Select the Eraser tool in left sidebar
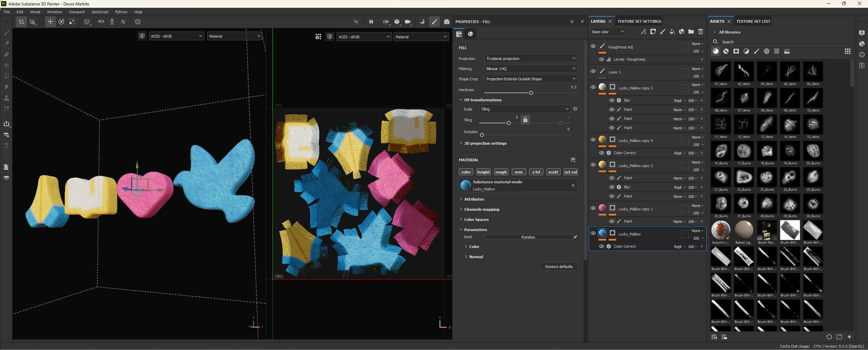Screen dimensions: 868x350 (6, 44)
